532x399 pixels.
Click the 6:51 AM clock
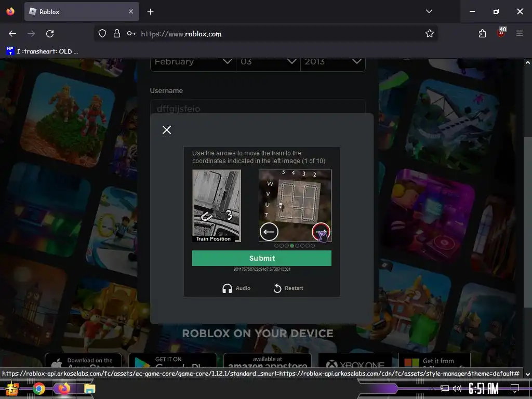pos(484,389)
